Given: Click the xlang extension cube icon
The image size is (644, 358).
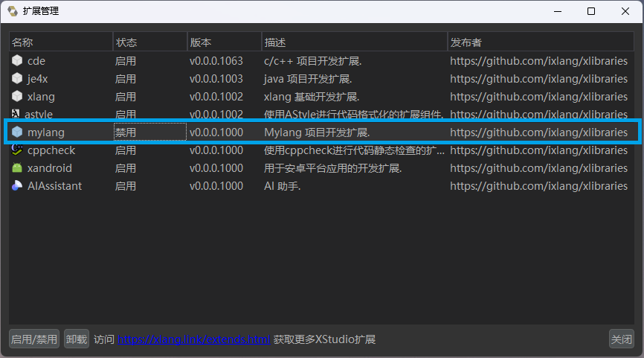Looking at the screenshot, I should 17,96.
